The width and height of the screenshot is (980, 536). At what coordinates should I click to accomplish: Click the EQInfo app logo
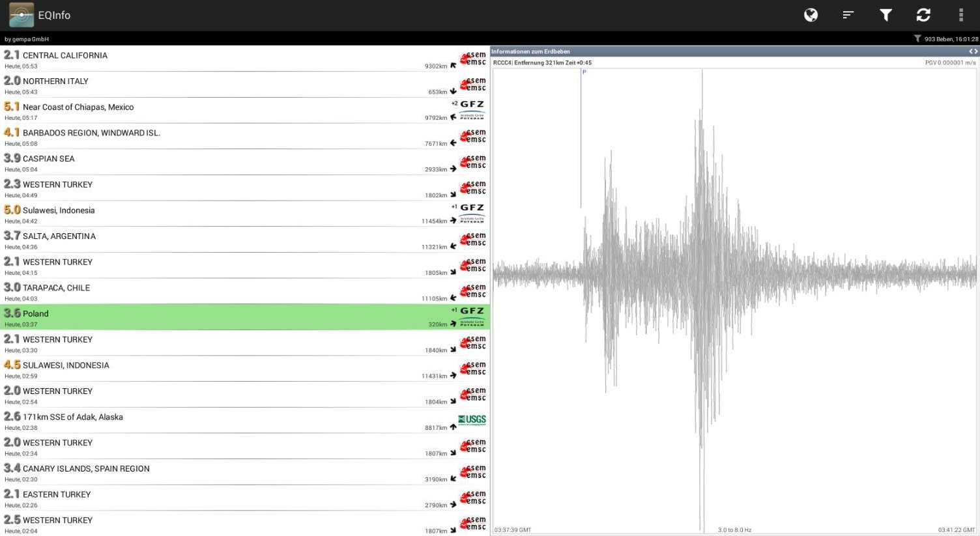[x=21, y=15]
